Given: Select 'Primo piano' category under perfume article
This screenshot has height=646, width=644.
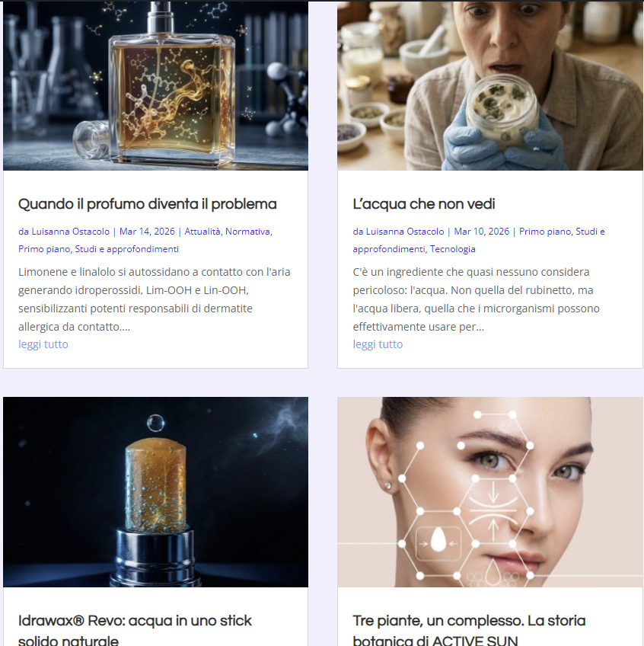Looking at the screenshot, I should 44,249.
